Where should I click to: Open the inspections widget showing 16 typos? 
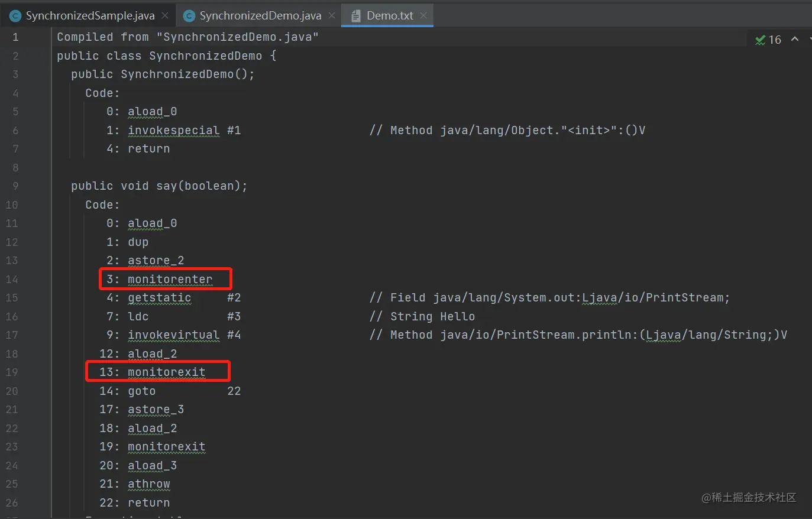point(768,40)
